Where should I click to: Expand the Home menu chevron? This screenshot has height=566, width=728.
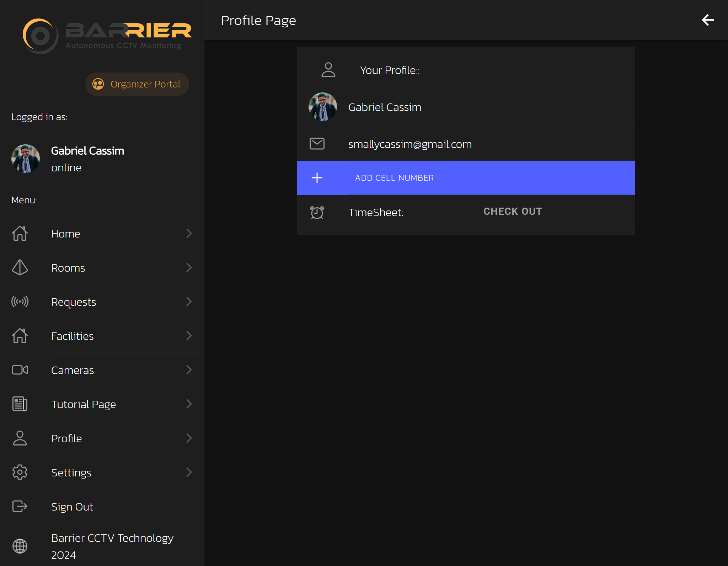pyautogui.click(x=189, y=233)
